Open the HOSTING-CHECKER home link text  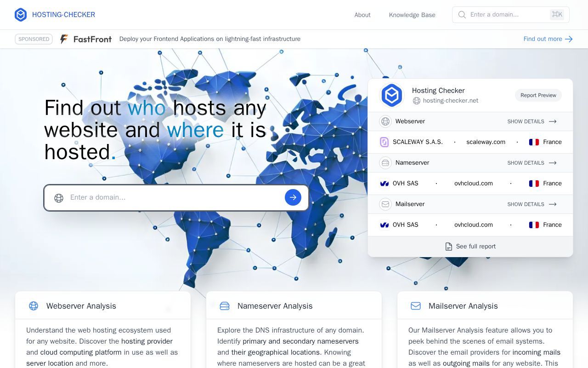coord(63,15)
